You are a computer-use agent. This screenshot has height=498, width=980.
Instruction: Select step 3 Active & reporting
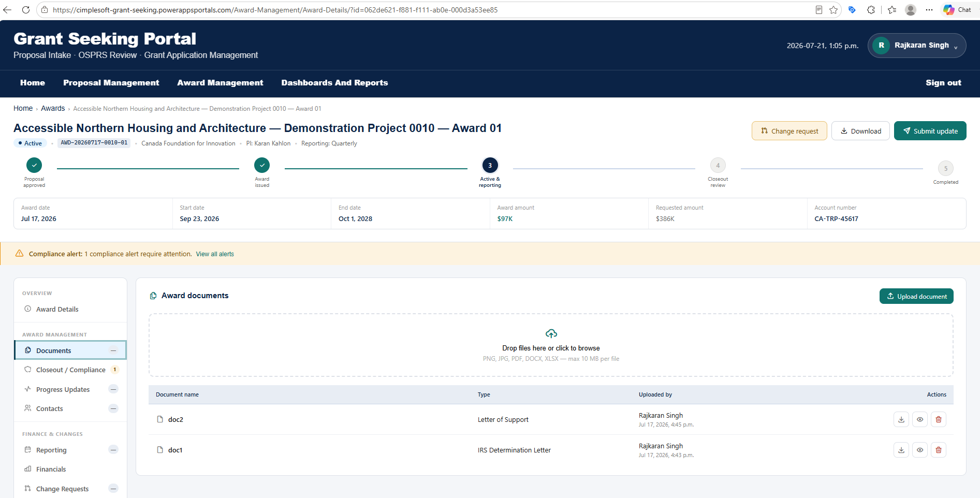(490, 166)
